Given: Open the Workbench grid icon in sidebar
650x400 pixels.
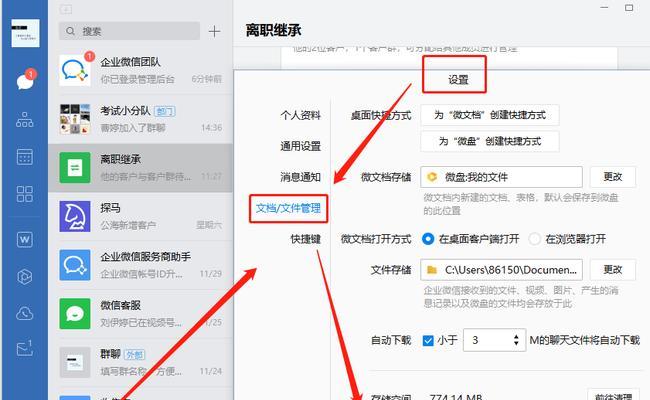Looking at the screenshot, I should (25, 194).
